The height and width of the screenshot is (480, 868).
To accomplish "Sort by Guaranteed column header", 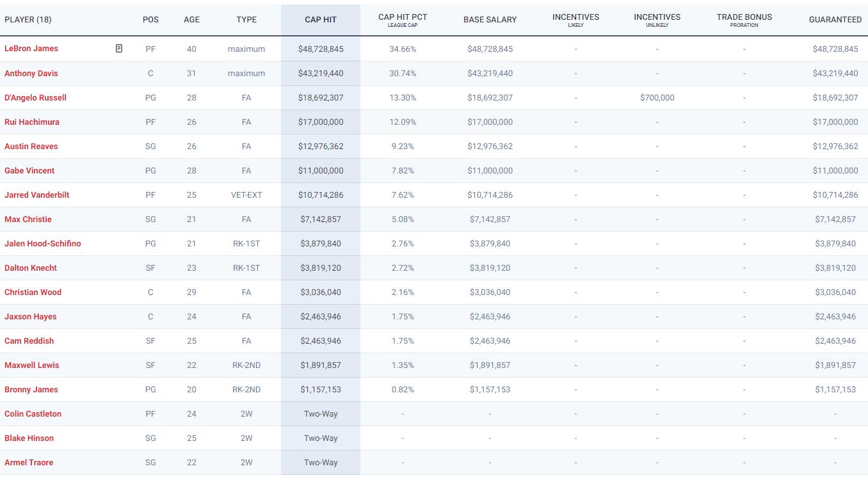I will pos(835,20).
